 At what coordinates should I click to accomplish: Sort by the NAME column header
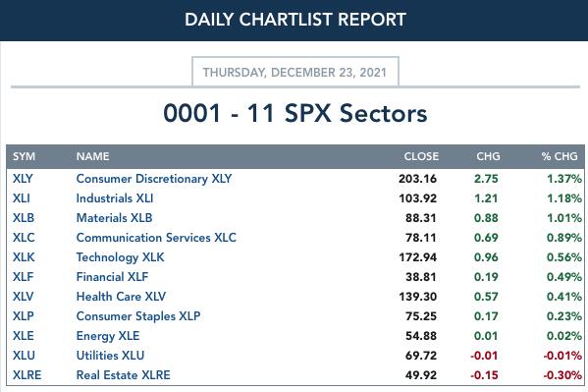click(92, 156)
